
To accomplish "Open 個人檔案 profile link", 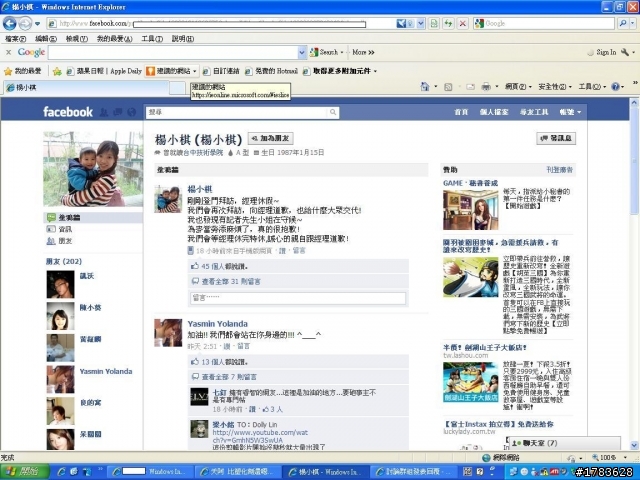I will (x=494, y=112).
